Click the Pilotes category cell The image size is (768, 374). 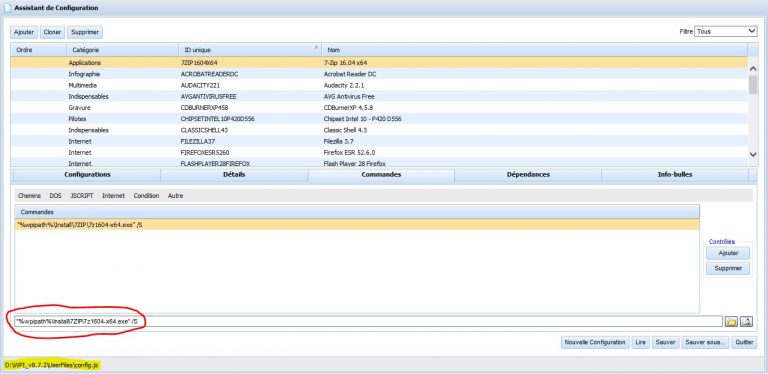[x=77, y=119]
